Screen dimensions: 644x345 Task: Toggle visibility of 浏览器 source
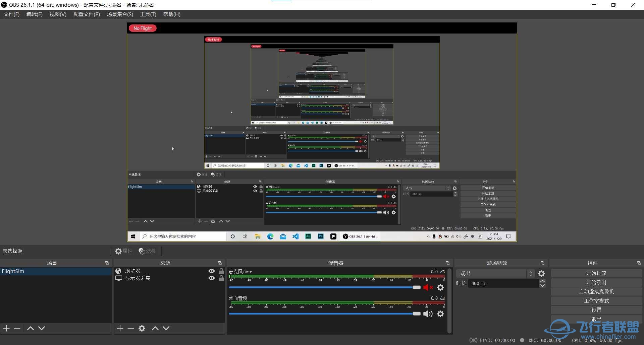pos(212,271)
